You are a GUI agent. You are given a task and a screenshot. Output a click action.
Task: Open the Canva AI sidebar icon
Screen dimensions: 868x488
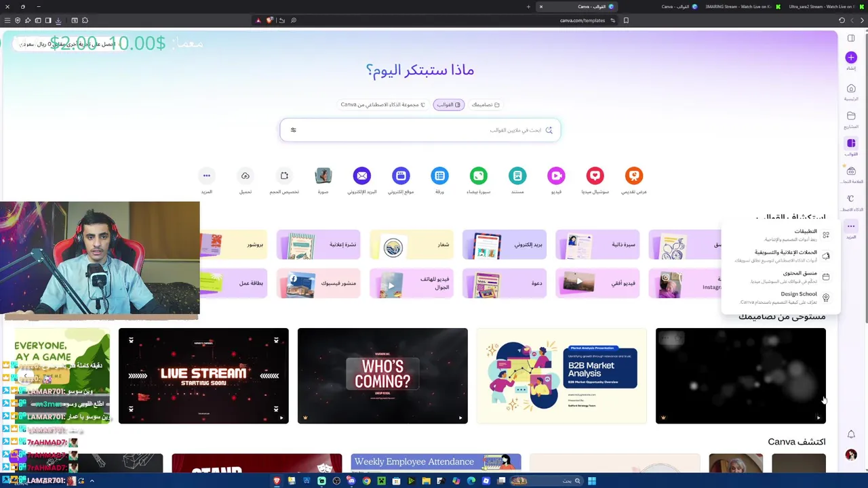pyautogui.click(x=851, y=199)
